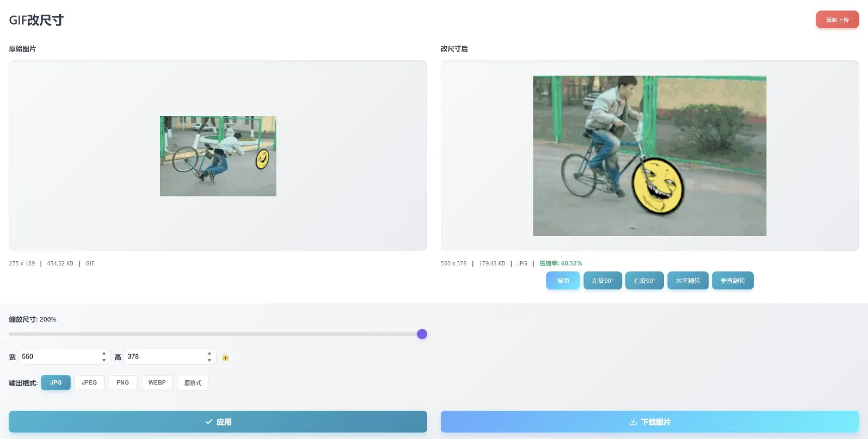Click the 重新上传 re-upload button
Image resolution: width=868 pixels, height=439 pixels.
[x=837, y=20]
